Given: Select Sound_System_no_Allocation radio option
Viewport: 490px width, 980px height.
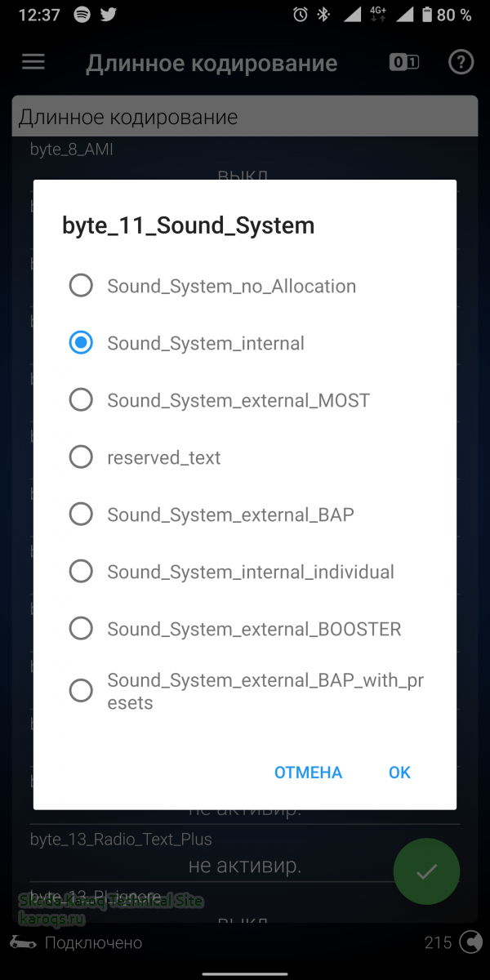Looking at the screenshot, I should (245, 286).
